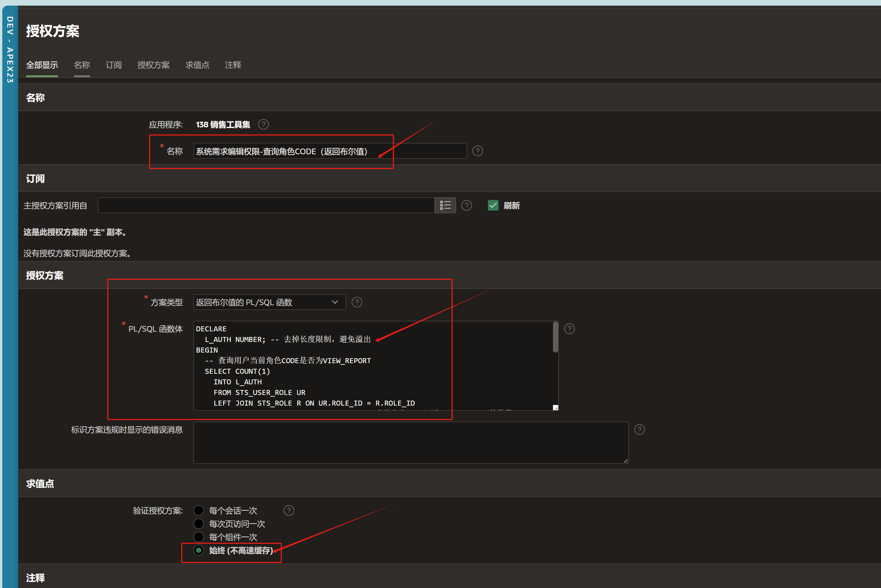Click help icon next to subscription field
The height and width of the screenshot is (588, 881).
coord(466,205)
